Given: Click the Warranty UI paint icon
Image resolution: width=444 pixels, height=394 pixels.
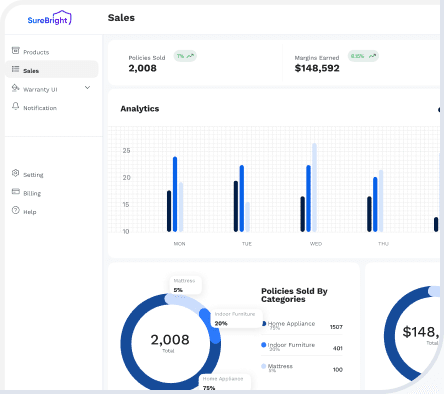Looking at the screenshot, I should point(16,88).
